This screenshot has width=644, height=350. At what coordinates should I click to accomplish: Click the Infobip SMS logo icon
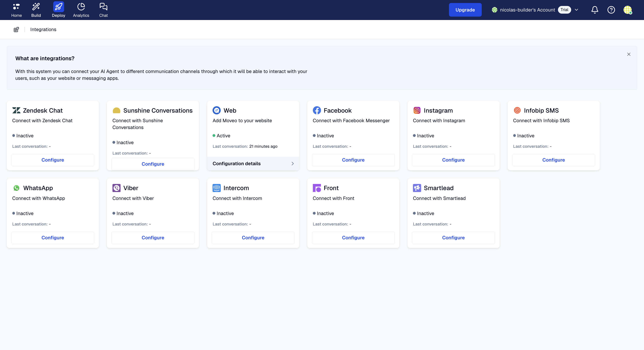click(x=517, y=110)
